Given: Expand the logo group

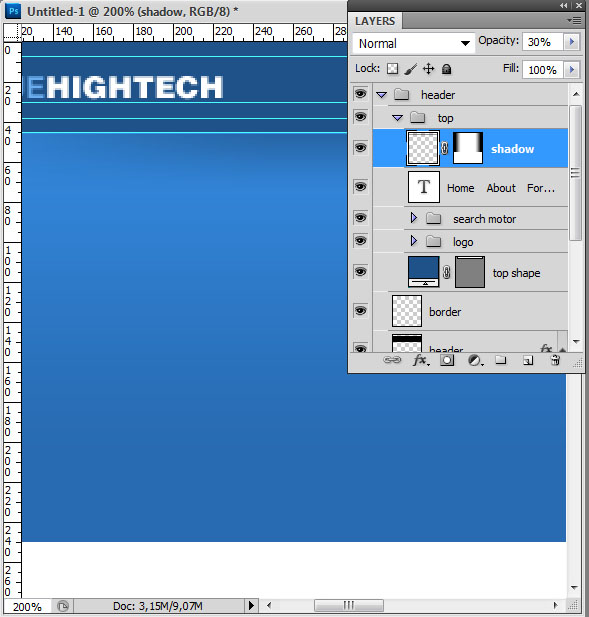Looking at the screenshot, I should (413, 241).
